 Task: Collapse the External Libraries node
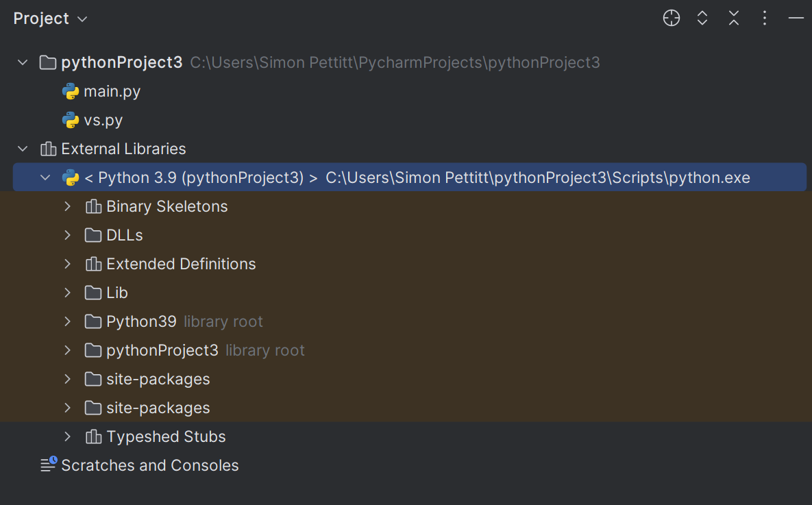click(23, 149)
